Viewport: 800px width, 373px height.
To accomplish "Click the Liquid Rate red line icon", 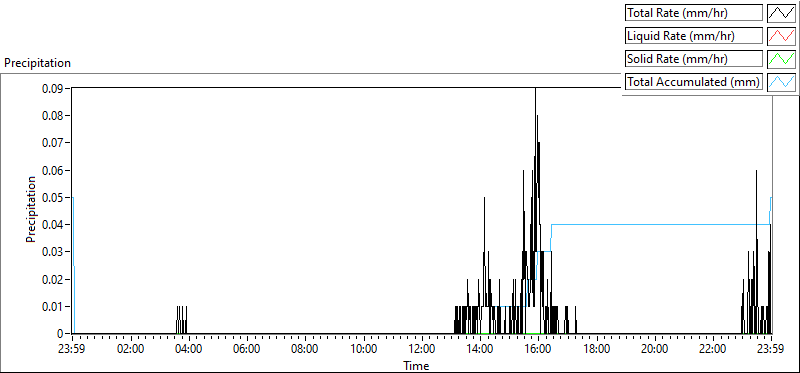I will click(781, 36).
